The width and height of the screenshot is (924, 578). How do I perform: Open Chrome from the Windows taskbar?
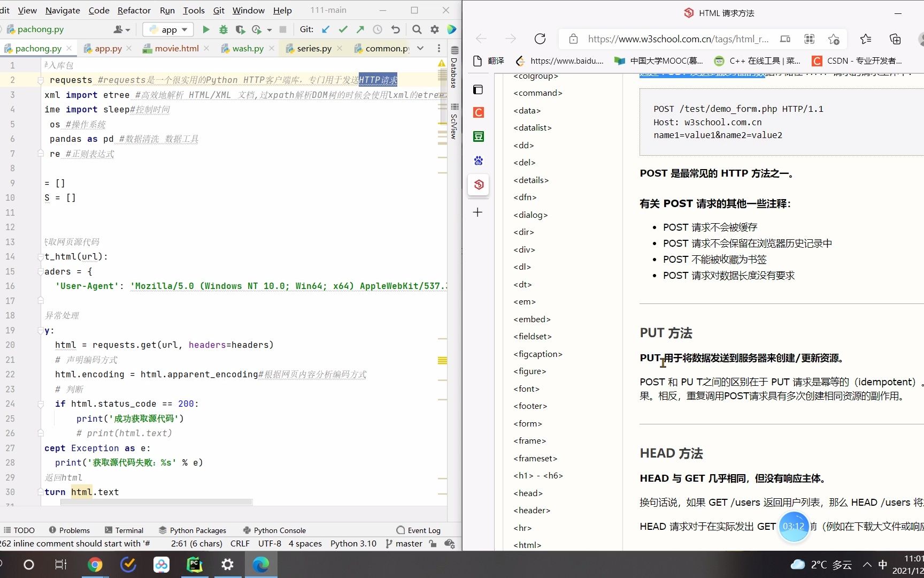click(x=95, y=565)
